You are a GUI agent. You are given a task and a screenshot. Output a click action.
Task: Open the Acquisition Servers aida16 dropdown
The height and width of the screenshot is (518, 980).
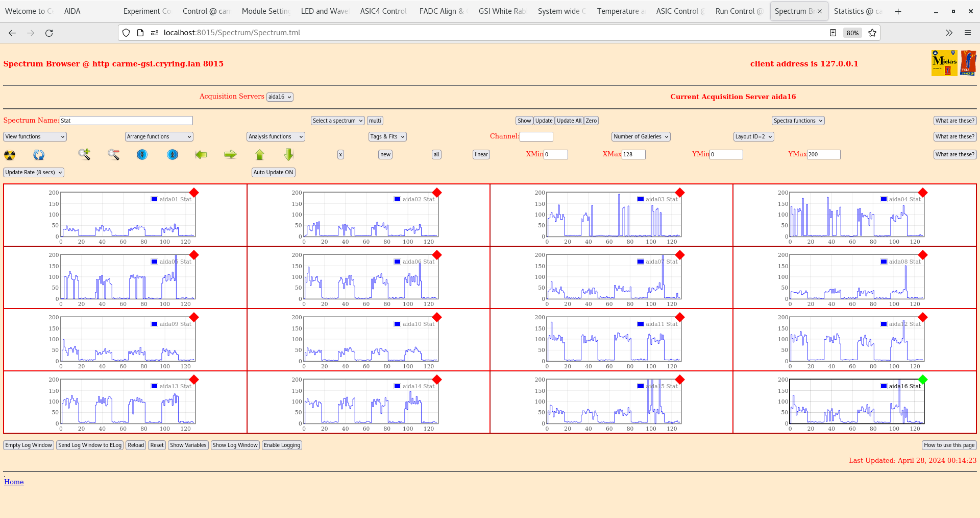280,97
